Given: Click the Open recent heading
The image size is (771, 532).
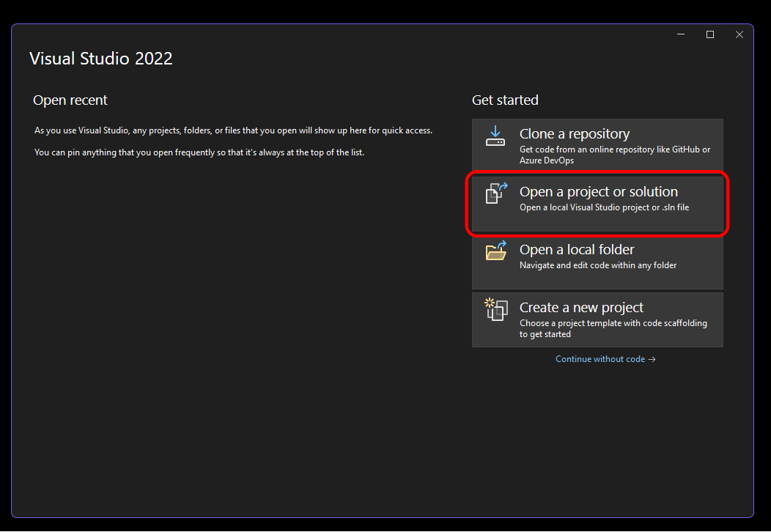Looking at the screenshot, I should click(x=70, y=100).
